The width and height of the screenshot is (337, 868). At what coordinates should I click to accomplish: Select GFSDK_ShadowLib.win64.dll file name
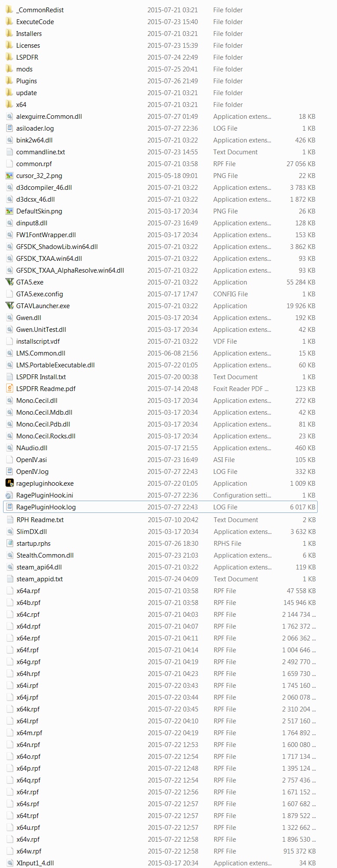coord(57,247)
